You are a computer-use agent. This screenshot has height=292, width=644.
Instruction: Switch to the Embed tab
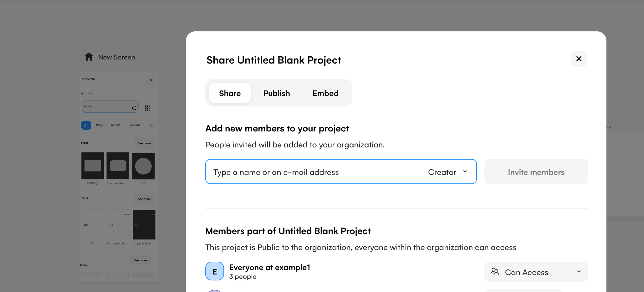tap(325, 93)
